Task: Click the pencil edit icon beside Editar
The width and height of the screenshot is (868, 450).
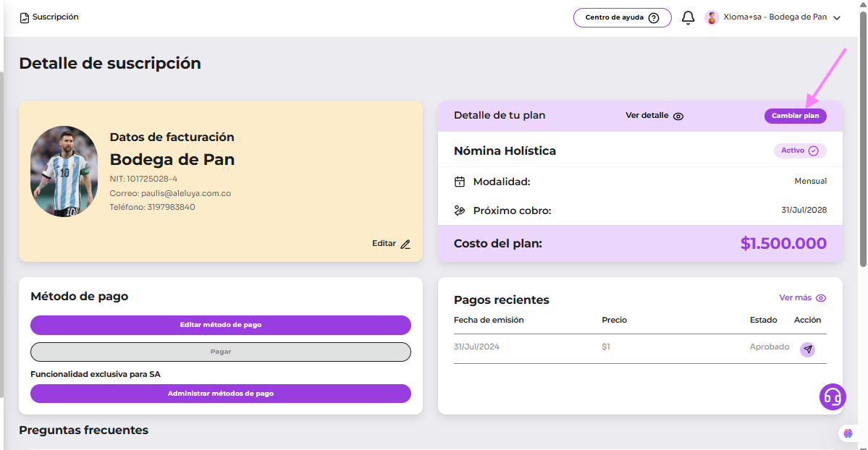Action: (405, 244)
